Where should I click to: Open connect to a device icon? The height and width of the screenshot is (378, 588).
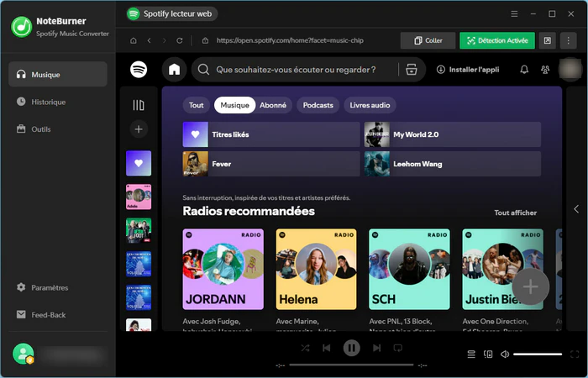click(x=488, y=354)
